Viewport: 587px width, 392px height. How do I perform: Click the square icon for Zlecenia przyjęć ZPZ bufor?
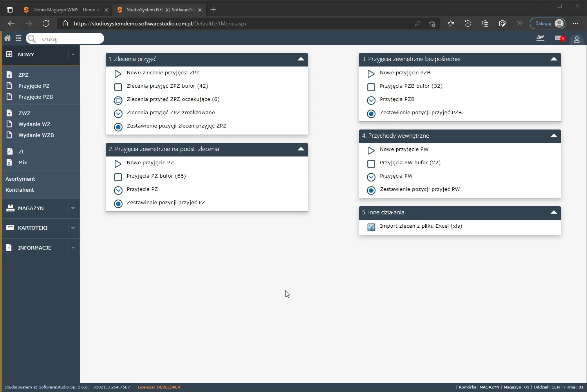[x=118, y=87]
